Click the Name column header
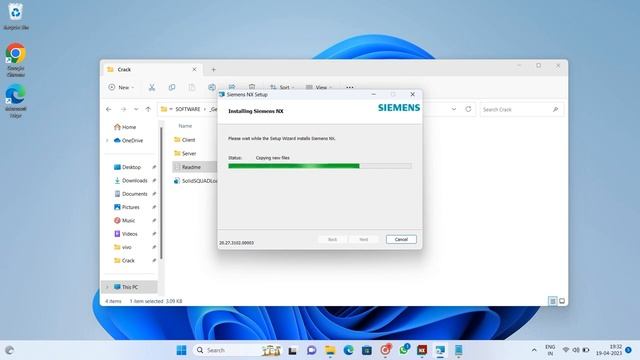Screen dimensions: 640x360 pos(185,126)
